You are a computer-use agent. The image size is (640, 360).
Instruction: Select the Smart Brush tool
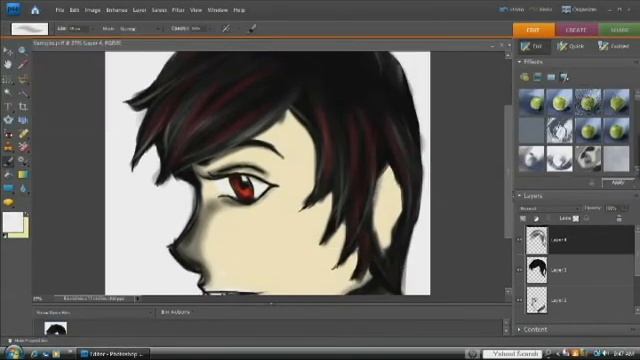[23, 161]
